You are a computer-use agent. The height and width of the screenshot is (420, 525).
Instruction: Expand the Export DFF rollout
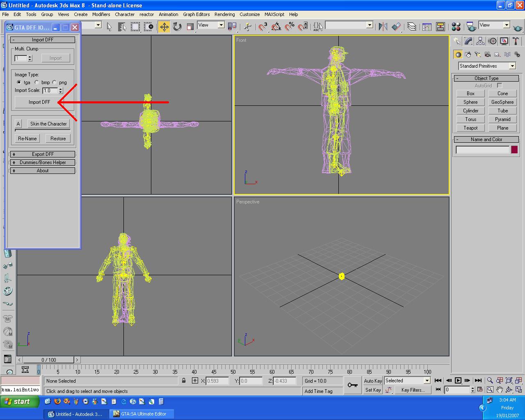(x=43, y=154)
